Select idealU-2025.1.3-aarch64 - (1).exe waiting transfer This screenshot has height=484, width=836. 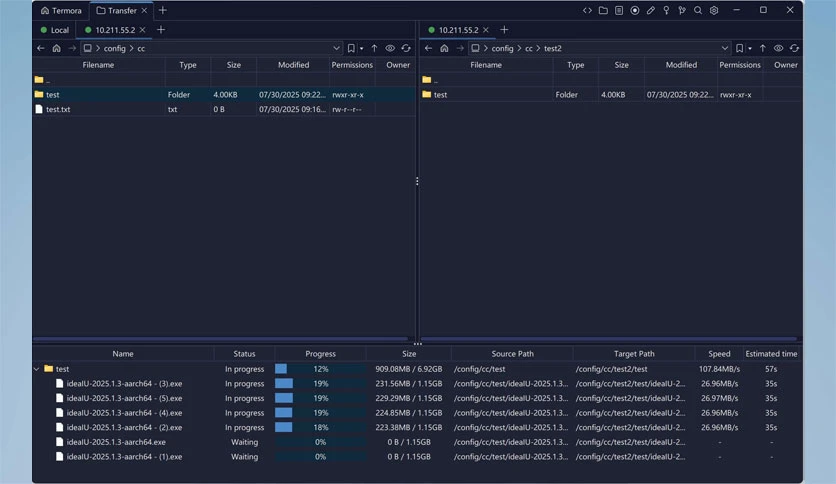point(417,457)
